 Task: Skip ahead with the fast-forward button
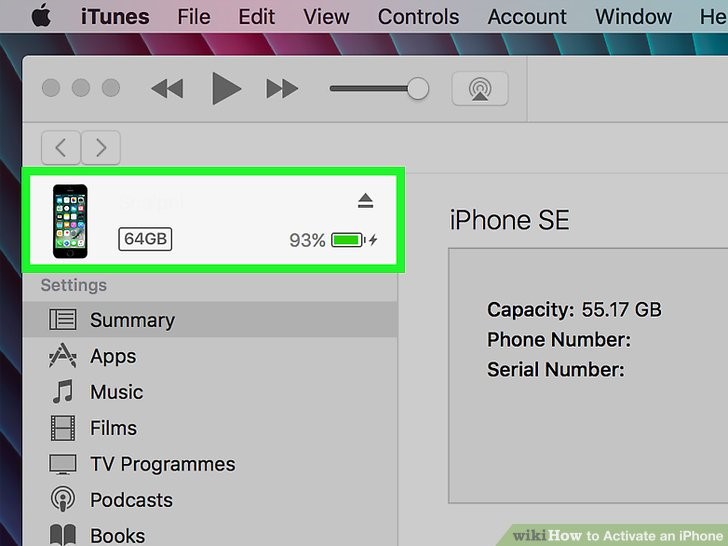[x=282, y=88]
